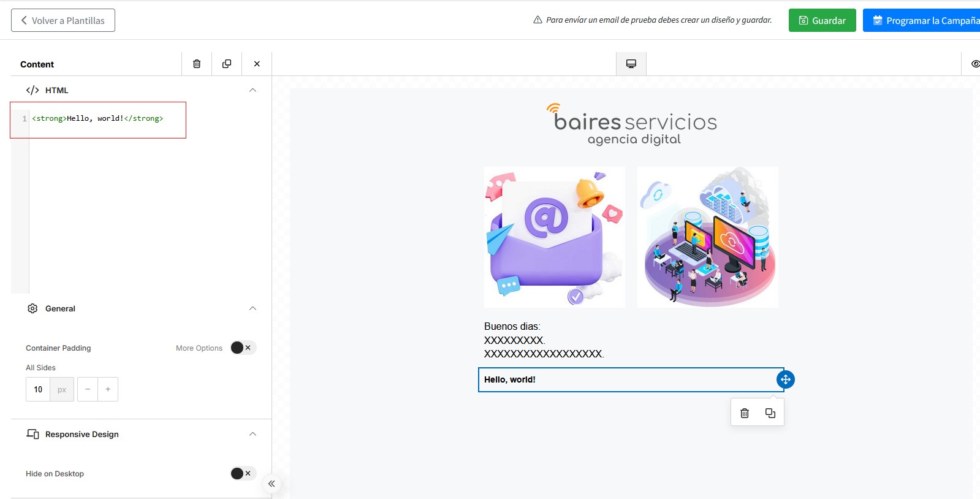Enable Hide on Desktop switch
Viewport: 980px width, 499px height.
tap(243, 473)
